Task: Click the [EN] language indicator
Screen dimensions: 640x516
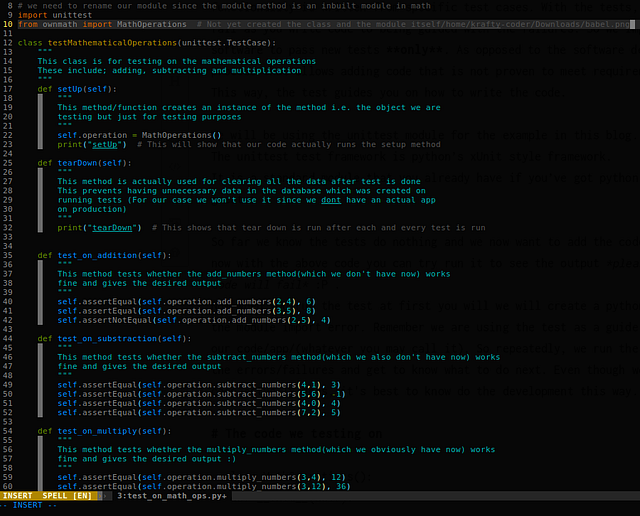Action: (82, 496)
